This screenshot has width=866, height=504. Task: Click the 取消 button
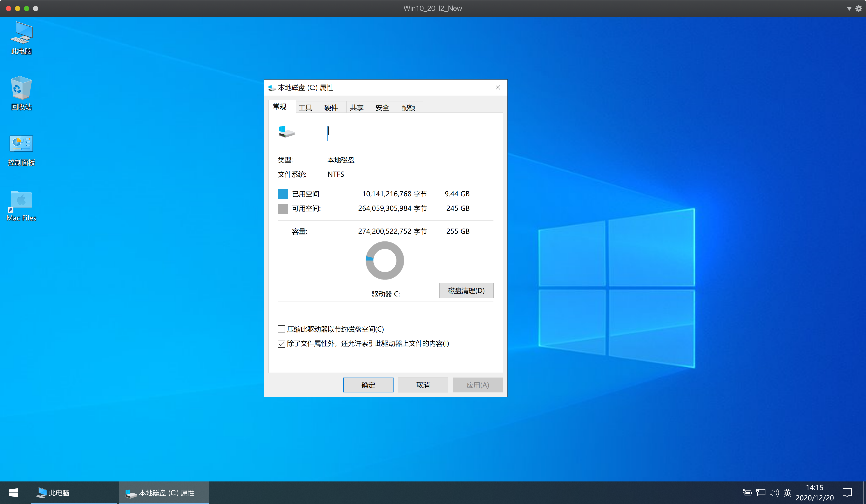pos(423,385)
